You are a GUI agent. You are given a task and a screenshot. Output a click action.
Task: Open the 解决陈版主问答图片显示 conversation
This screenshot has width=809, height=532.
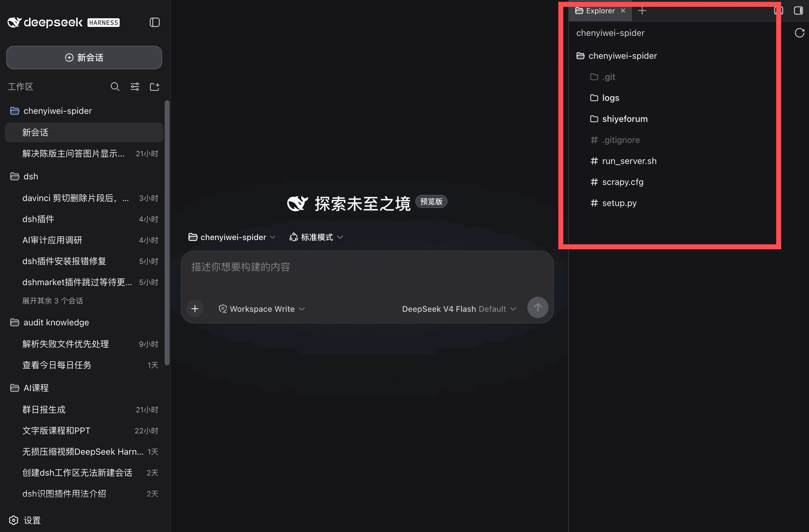tap(84, 153)
